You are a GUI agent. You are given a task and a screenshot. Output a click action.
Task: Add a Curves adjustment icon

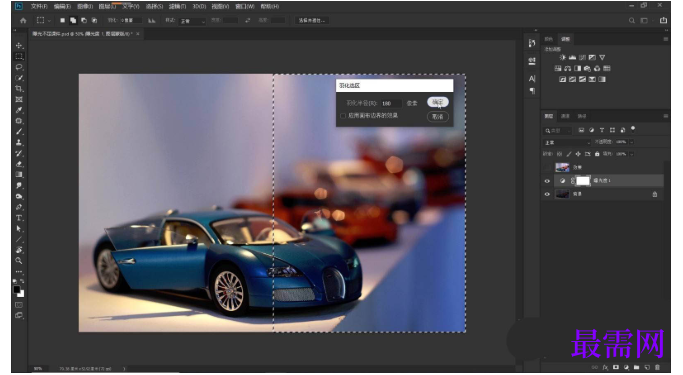coord(582,57)
